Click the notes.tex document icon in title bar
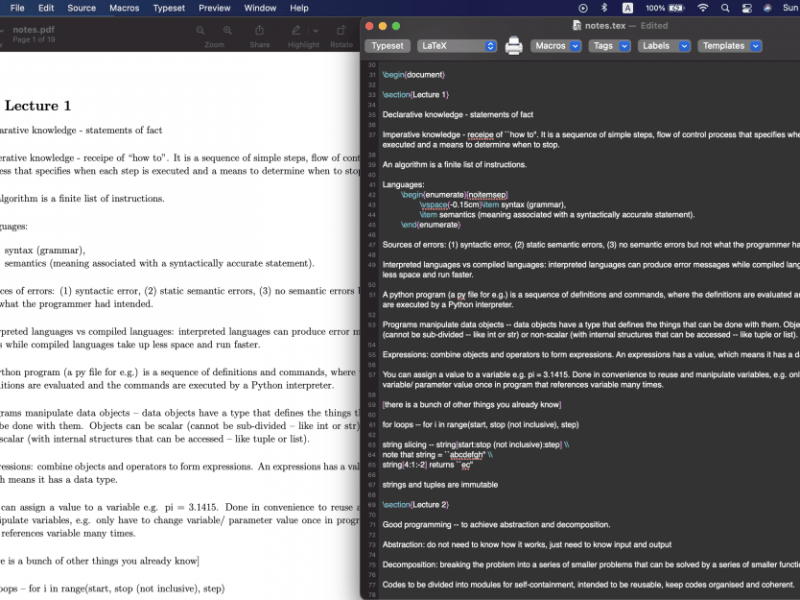Image resolution: width=800 pixels, height=600 pixels. (x=577, y=26)
